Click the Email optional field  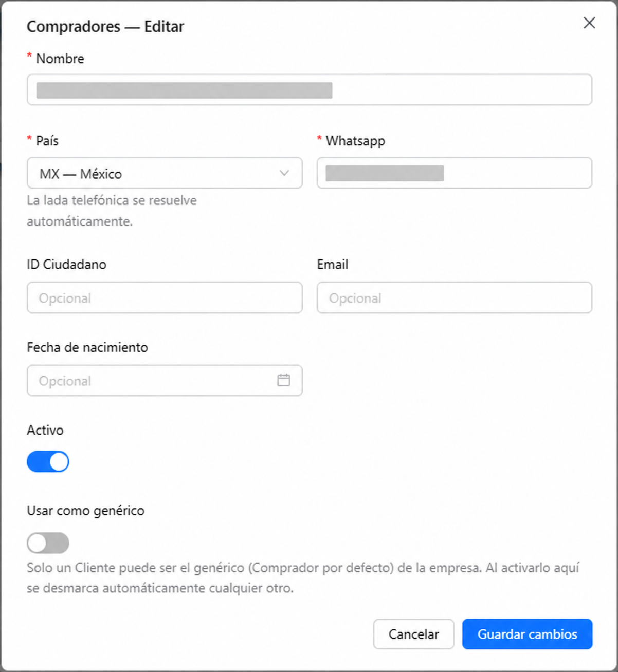(455, 297)
